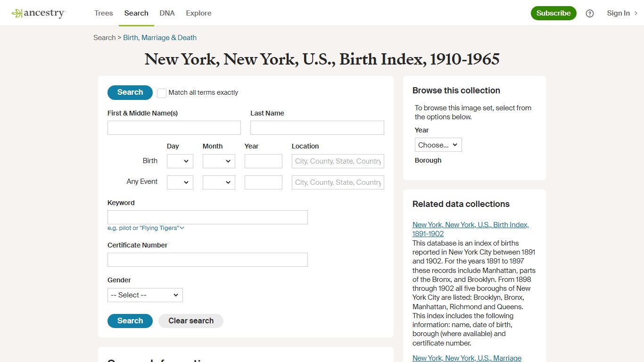
Task: Click the Subscribe button
Action: click(x=553, y=13)
